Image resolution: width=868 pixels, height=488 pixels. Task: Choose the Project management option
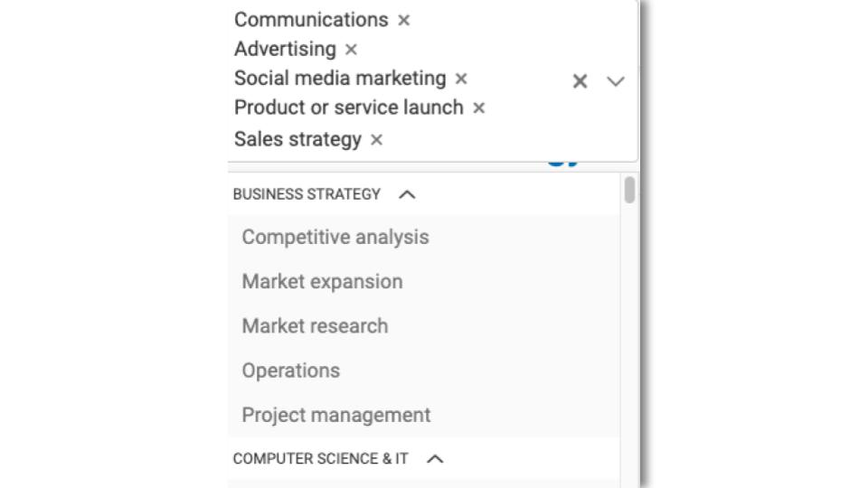click(x=336, y=416)
